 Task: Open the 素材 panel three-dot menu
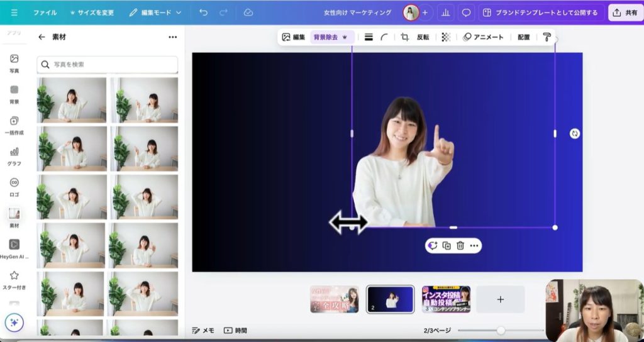[x=172, y=37]
